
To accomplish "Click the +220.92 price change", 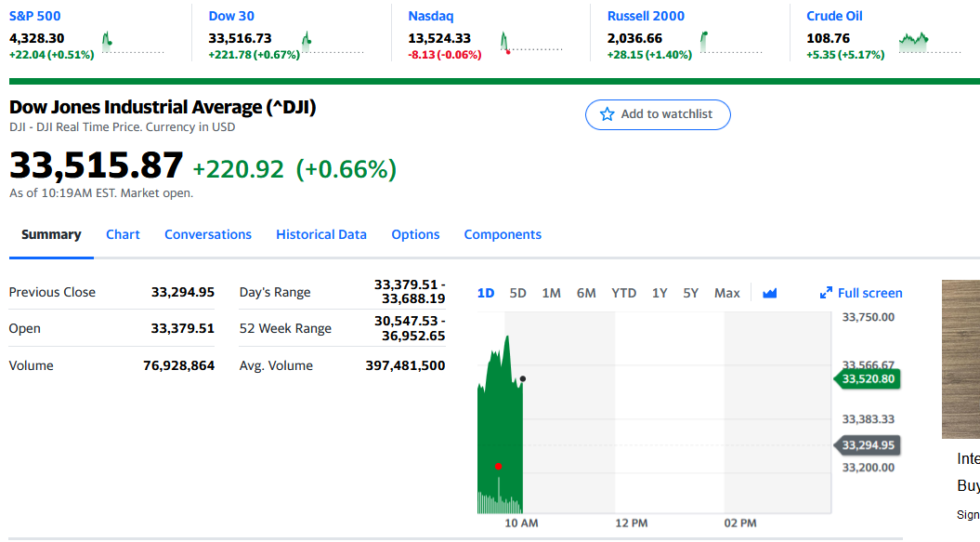I will [238, 169].
